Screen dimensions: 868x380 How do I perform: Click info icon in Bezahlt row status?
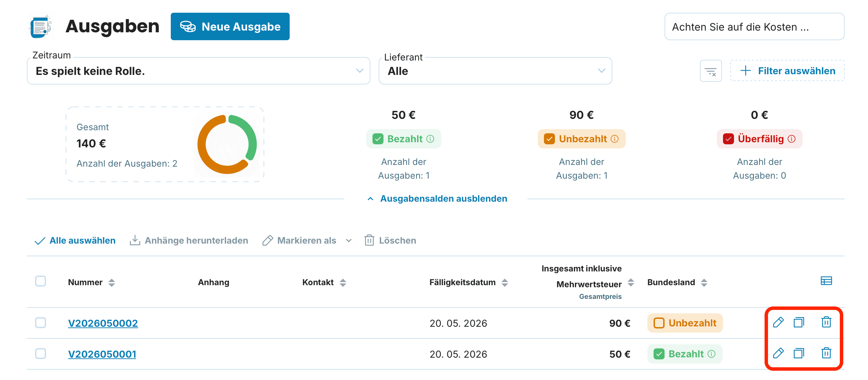712,354
